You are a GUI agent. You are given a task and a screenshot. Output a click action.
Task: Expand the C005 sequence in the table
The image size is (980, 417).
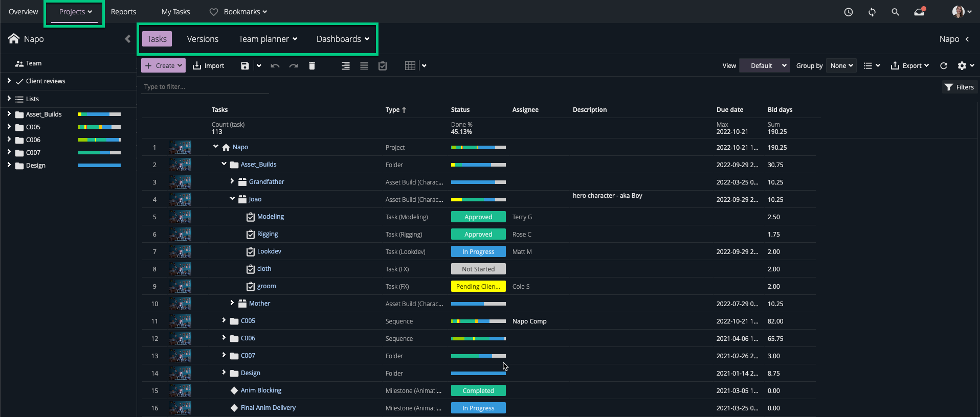click(x=224, y=320)
